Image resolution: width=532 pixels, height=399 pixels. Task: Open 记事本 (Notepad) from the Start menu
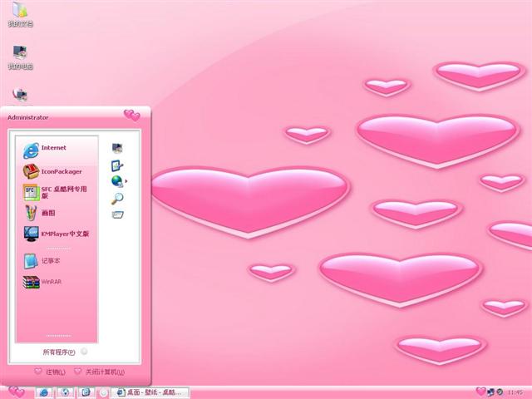[x=50, y=261]
